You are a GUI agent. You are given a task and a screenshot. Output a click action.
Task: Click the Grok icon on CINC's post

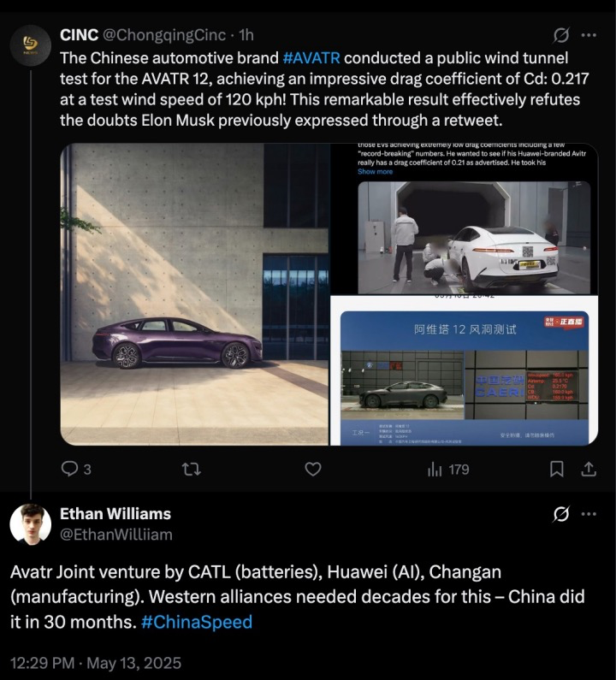[561, 35]
